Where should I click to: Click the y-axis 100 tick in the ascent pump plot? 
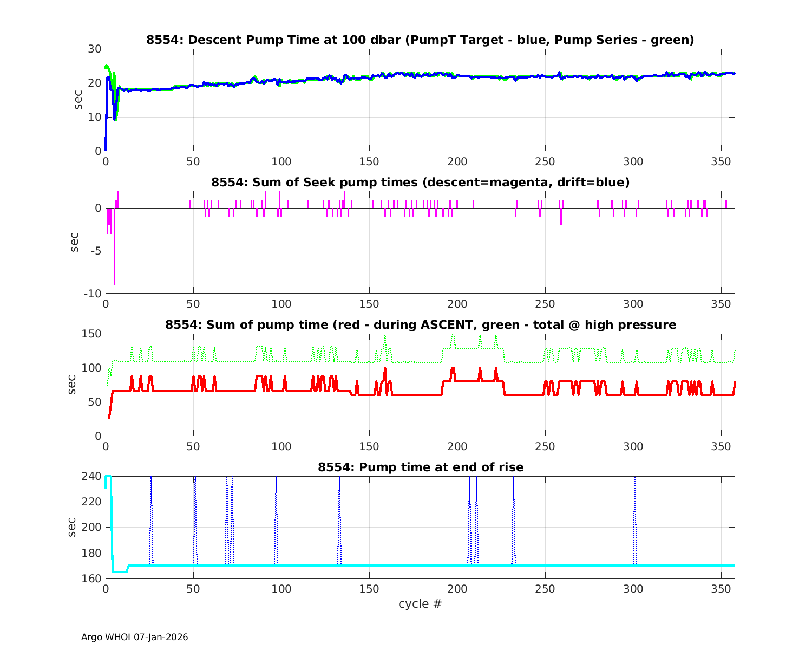click(x=93, y=368)
